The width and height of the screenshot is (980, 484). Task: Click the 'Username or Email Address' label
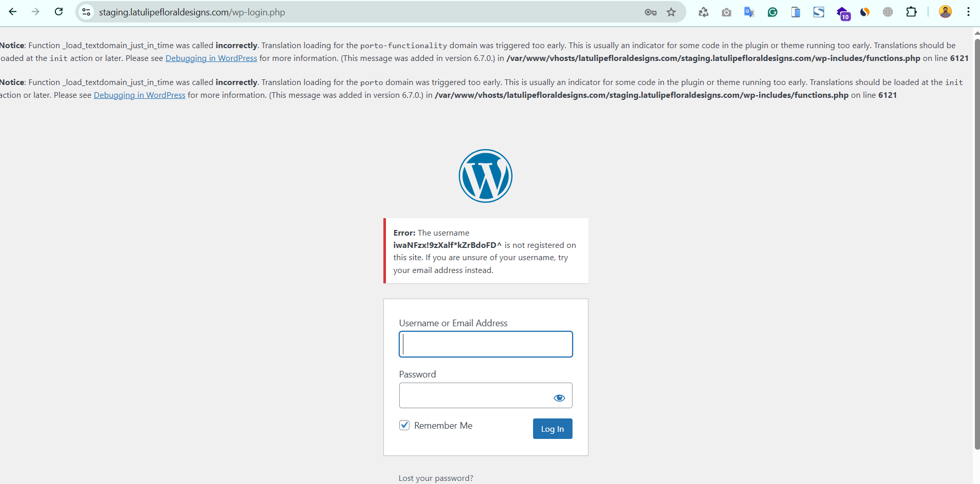point(454,323)
